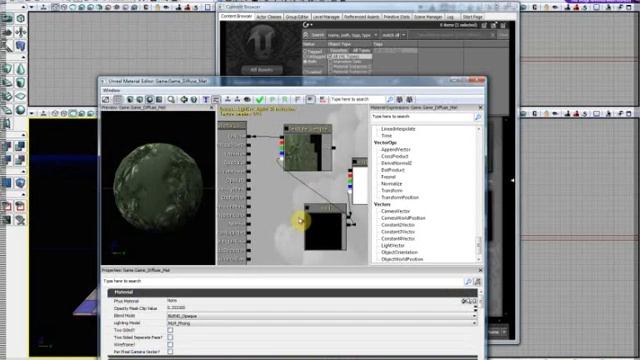
Task: Click the search icon in Material Expressions panel
Action: coord(478,117)
